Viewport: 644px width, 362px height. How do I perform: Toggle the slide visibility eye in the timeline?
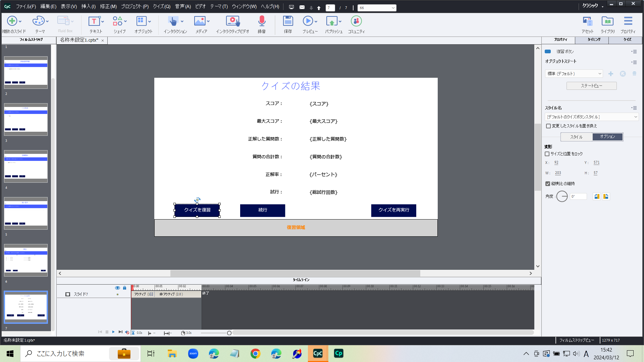pyautogui.click(x=118, y=288)
